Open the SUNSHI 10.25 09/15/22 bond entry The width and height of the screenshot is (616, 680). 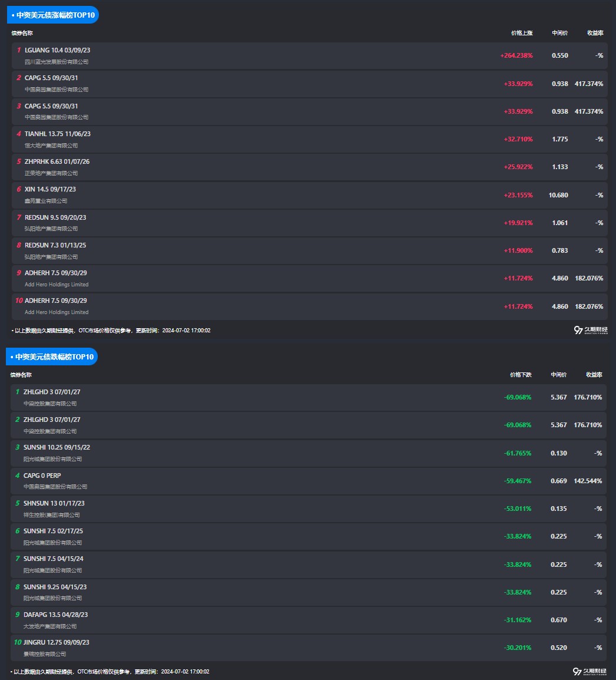[57, 447]
